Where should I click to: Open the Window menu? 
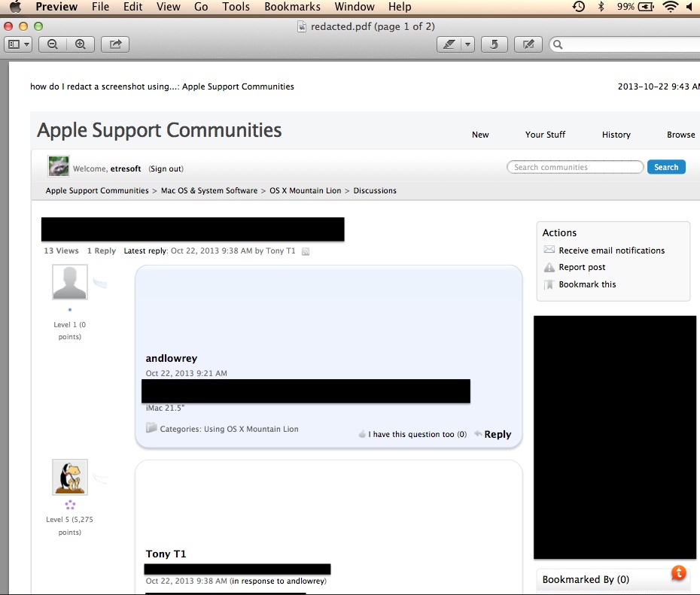[x=355, y=7]
